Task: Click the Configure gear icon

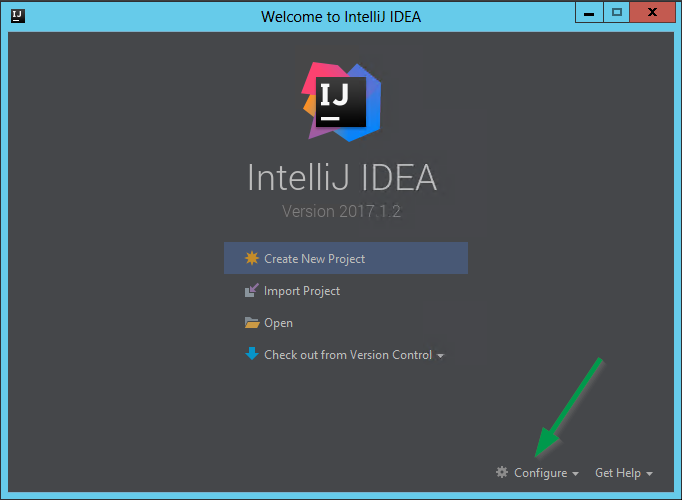Action: tap(502, 472)
